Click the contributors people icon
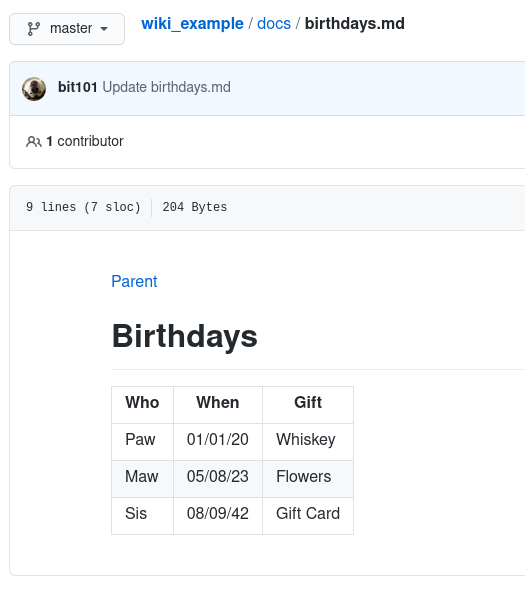The height and width of the screenshot is (594, 525). tap(34, 142)
